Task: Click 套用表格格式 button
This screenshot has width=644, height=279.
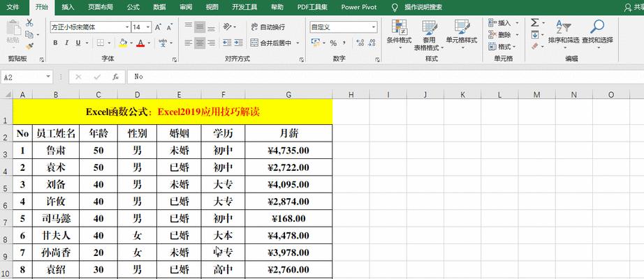Action: coord(429,35)
